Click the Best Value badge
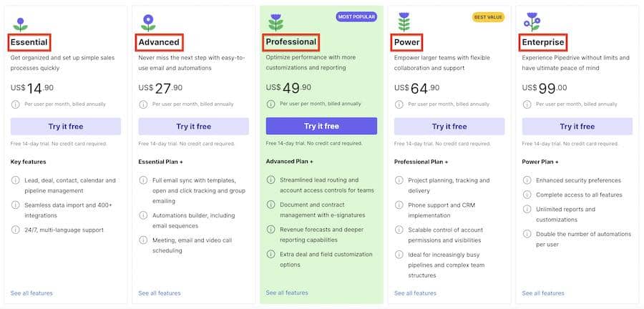The image size is (644, 309). coord(488,17)
